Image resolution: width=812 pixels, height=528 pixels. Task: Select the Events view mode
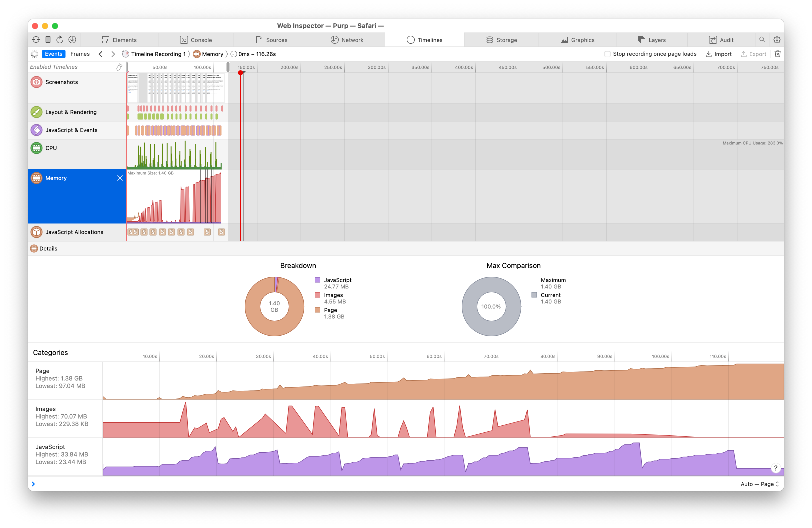[53, 54]
